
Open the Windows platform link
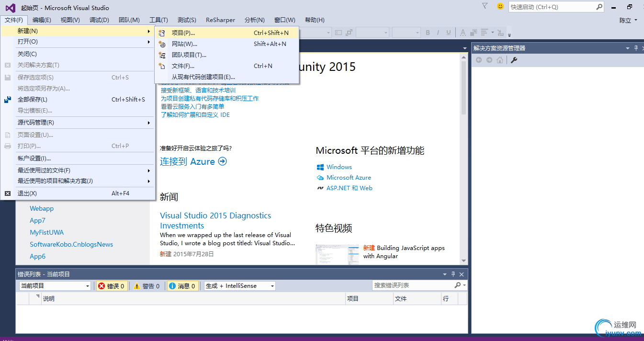tap(339, 167)
